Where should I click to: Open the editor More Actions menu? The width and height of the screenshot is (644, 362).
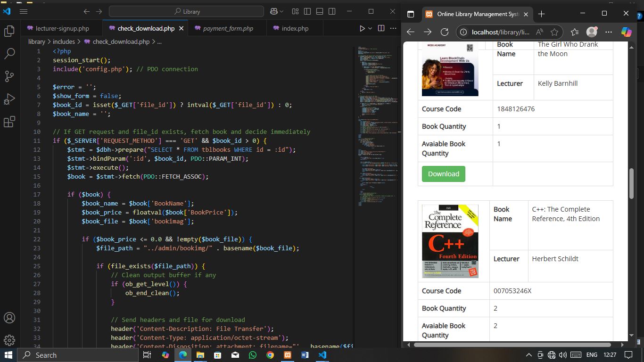point(393,28)
